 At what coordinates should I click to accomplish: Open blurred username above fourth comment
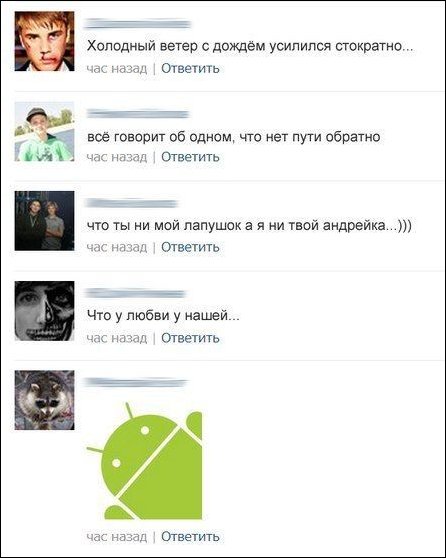(x=135, y=294)
